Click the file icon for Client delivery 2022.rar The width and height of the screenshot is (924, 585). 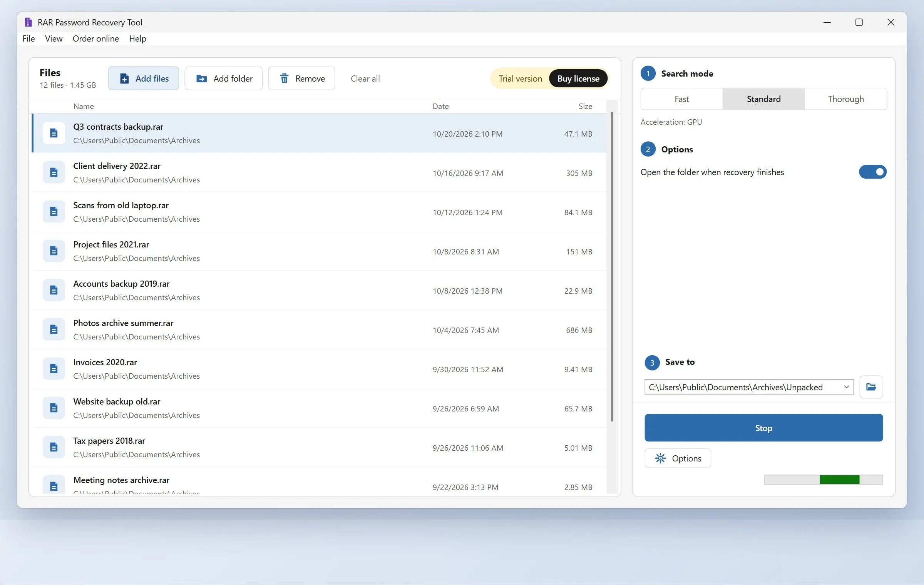[54, 172]
